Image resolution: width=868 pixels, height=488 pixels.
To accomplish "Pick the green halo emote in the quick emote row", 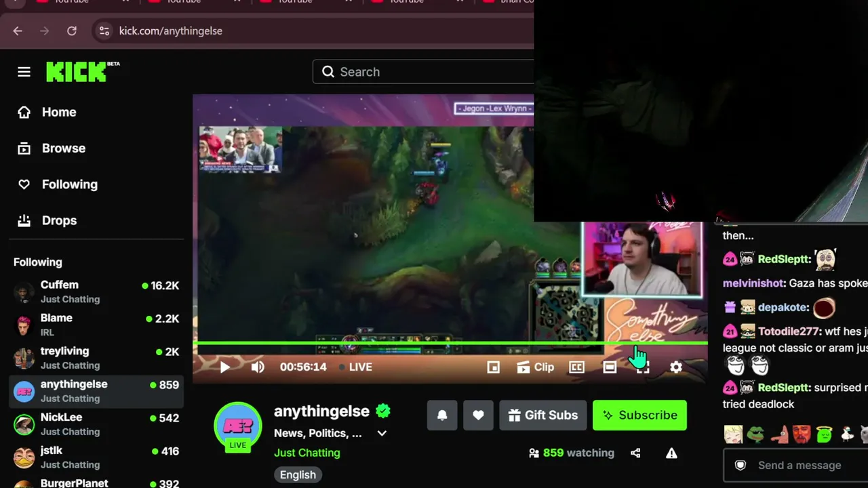I will (x=825, y=434).
